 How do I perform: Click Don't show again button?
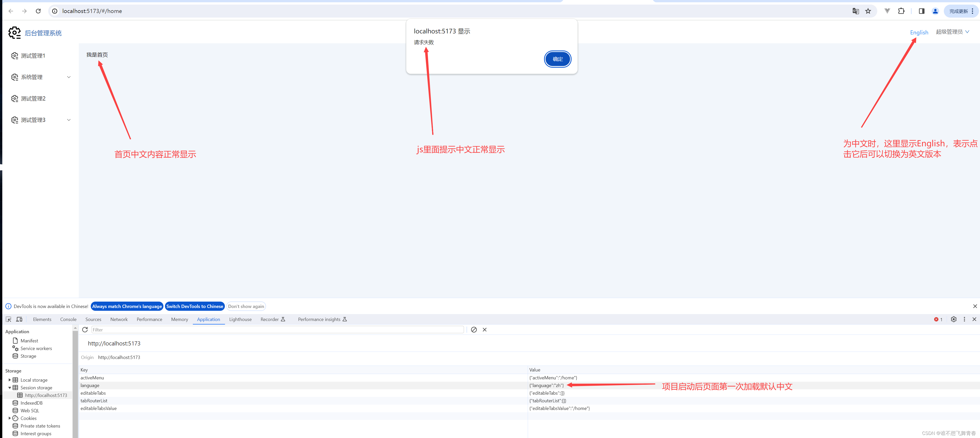point(246,306)
